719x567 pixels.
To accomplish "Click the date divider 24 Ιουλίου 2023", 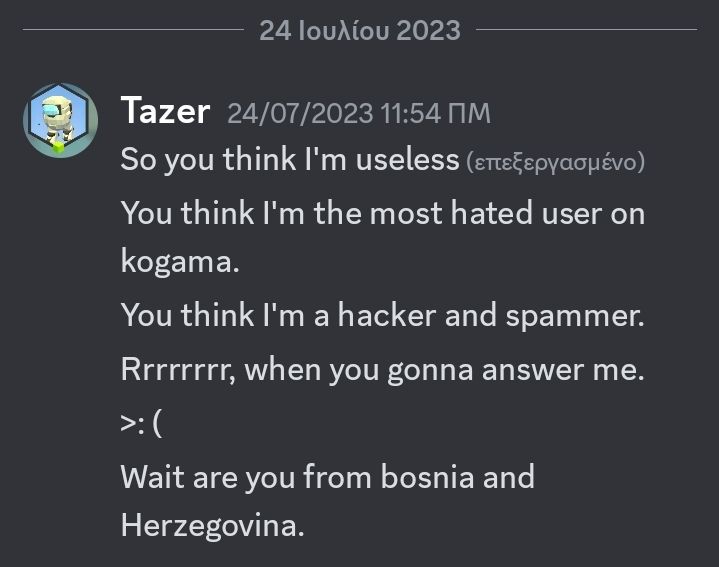I will coord(360,31).
